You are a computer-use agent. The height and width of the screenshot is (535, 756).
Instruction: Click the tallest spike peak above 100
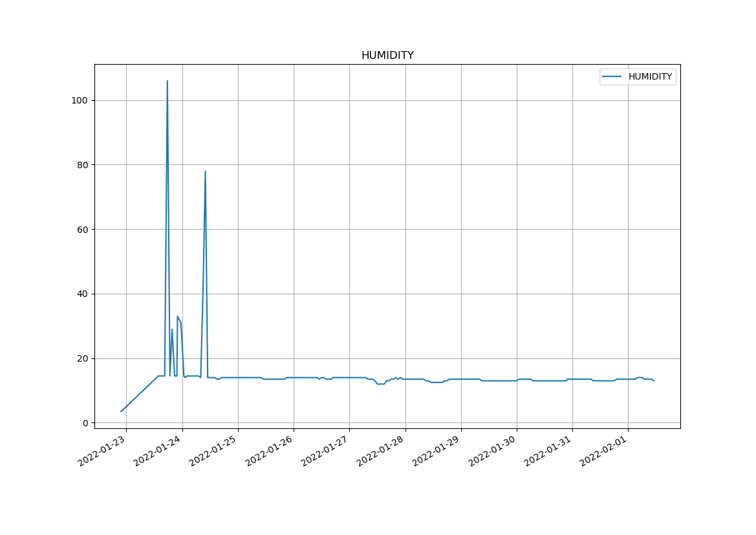coord(167,82)
